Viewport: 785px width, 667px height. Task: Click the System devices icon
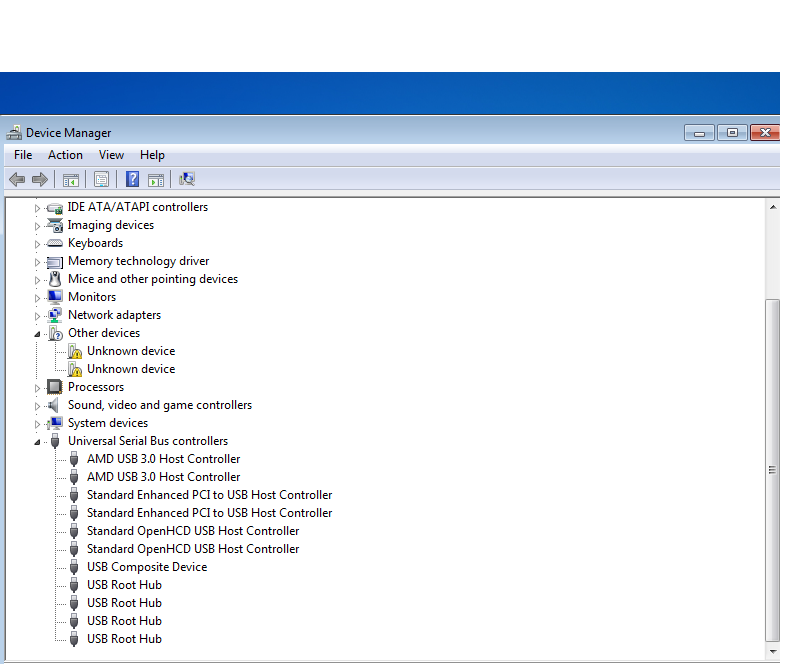tap(55, 424)
